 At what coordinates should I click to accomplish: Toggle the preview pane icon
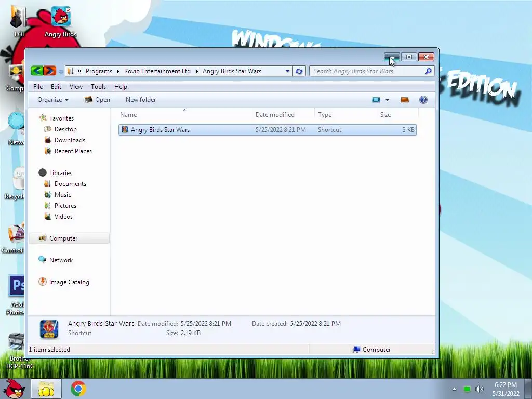(404, 100)
